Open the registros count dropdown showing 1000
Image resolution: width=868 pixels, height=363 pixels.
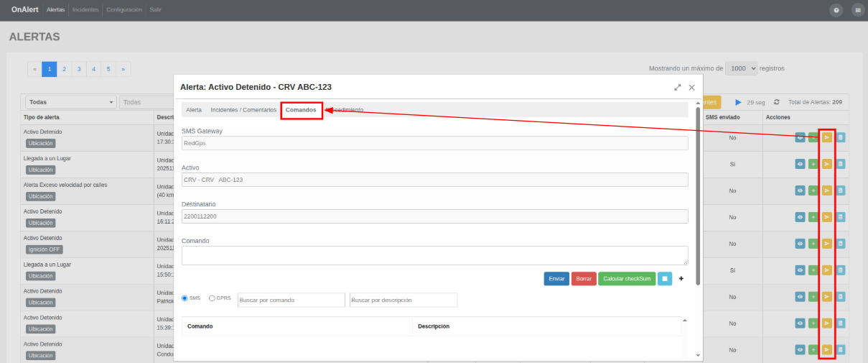[x=742, y=68]
